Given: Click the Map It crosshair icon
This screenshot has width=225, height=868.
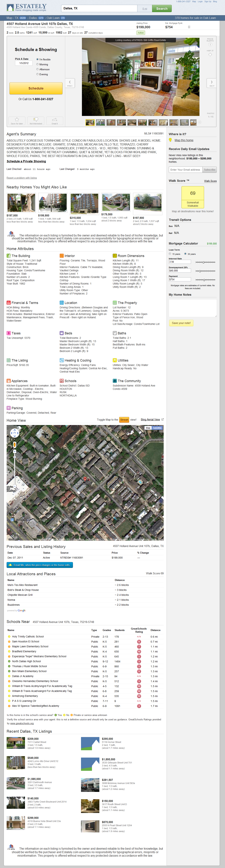Looking at the screenshot, I should 210,55.
